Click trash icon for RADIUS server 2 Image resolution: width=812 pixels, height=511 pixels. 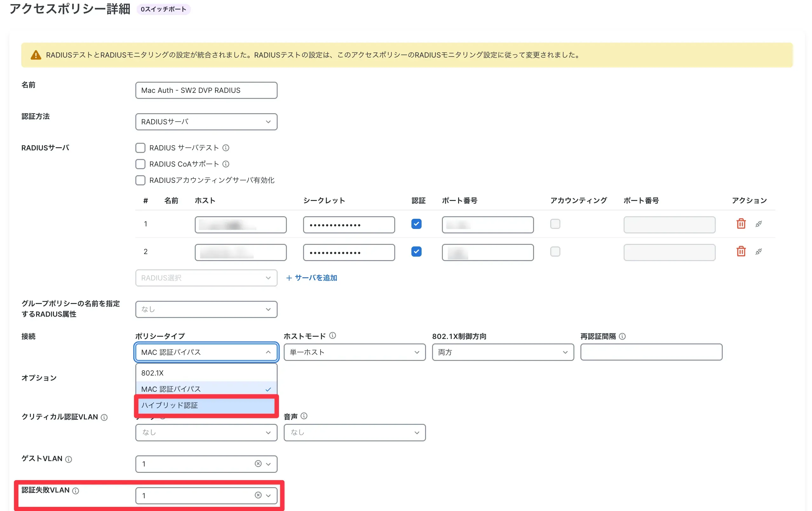741,252
